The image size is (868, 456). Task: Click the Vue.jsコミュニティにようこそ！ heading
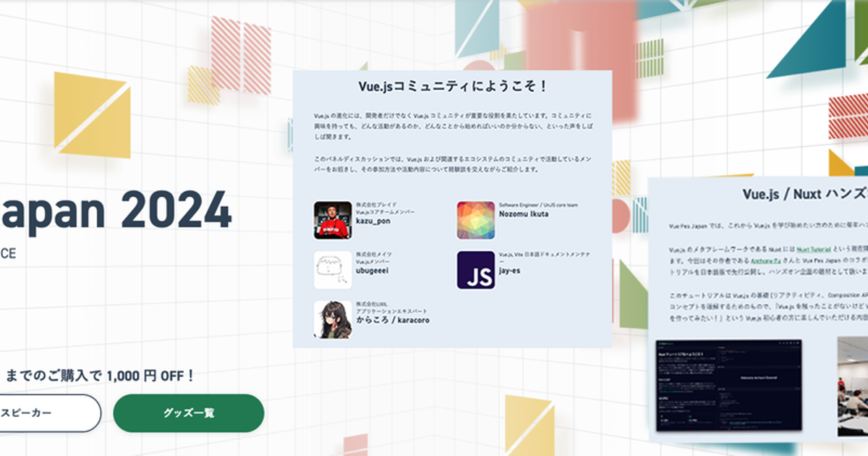point(453,86)
